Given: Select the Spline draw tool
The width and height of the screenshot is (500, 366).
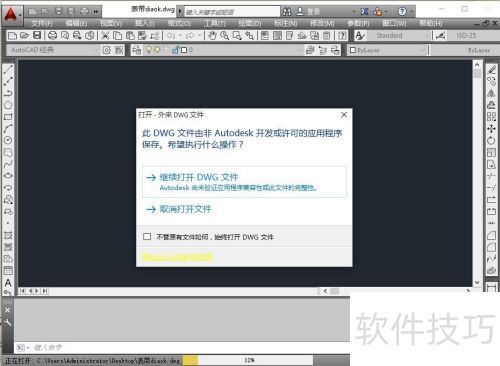Looking at the screenshot, I should [x=8, y=164].
